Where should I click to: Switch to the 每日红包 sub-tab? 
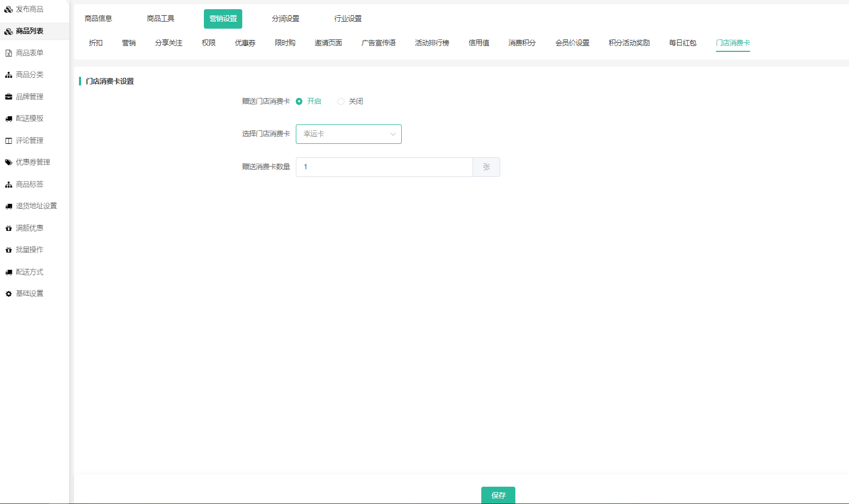click(x=682, y=43)
